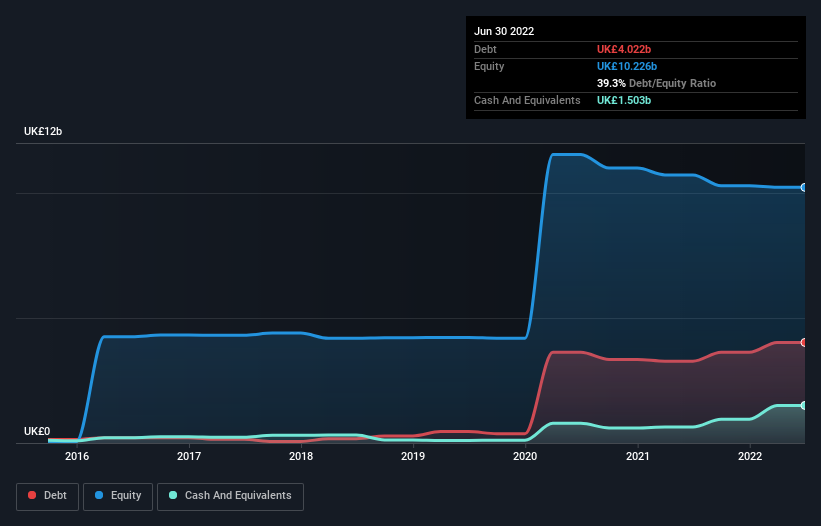The width and height of the screenshot is (821, 526).
Task: Toggle the Debt legend button
Action: pyautogui.click(x=47, y=496)
